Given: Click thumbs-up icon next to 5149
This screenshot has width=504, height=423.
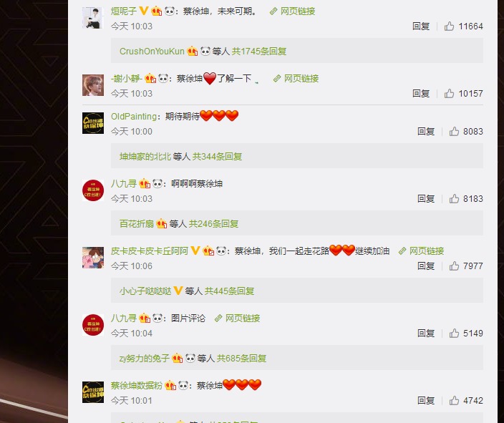Looking at the screenshot, I should [x=454, y=334].
